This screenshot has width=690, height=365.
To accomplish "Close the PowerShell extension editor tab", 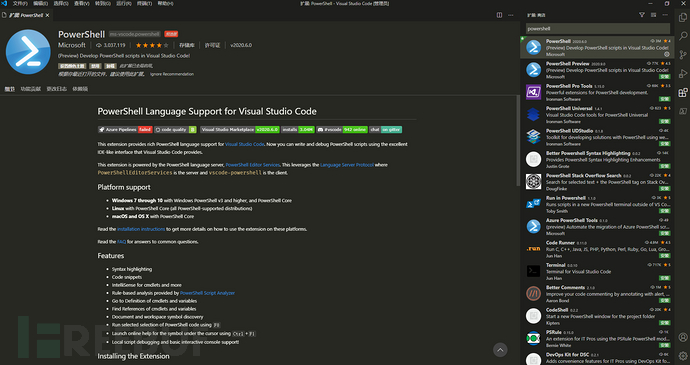I will tap(48, 15).
